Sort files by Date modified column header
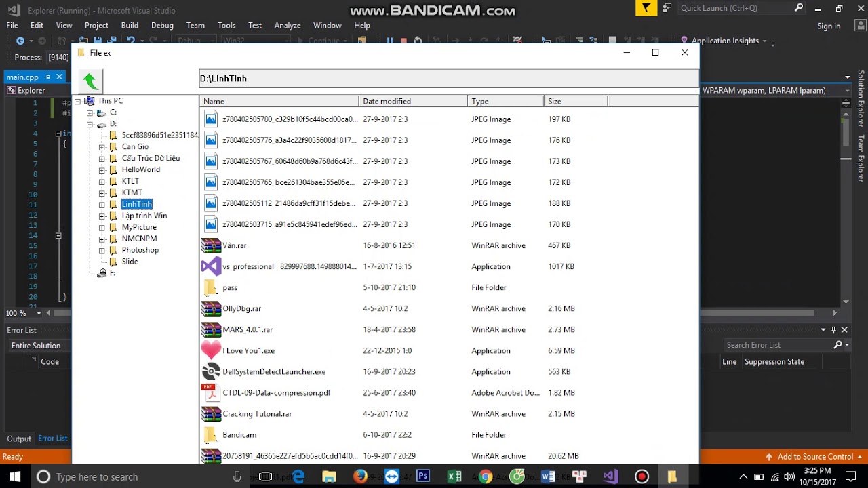The height and width of the screenshot is (488, 868). (x=413, y=101)
